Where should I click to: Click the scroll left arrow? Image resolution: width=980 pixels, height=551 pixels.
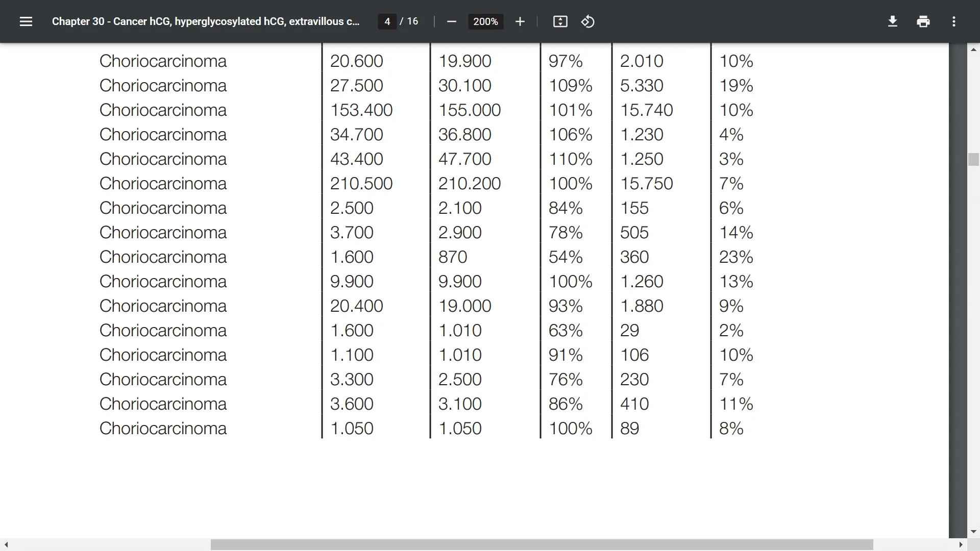click(x=6, y=544)
